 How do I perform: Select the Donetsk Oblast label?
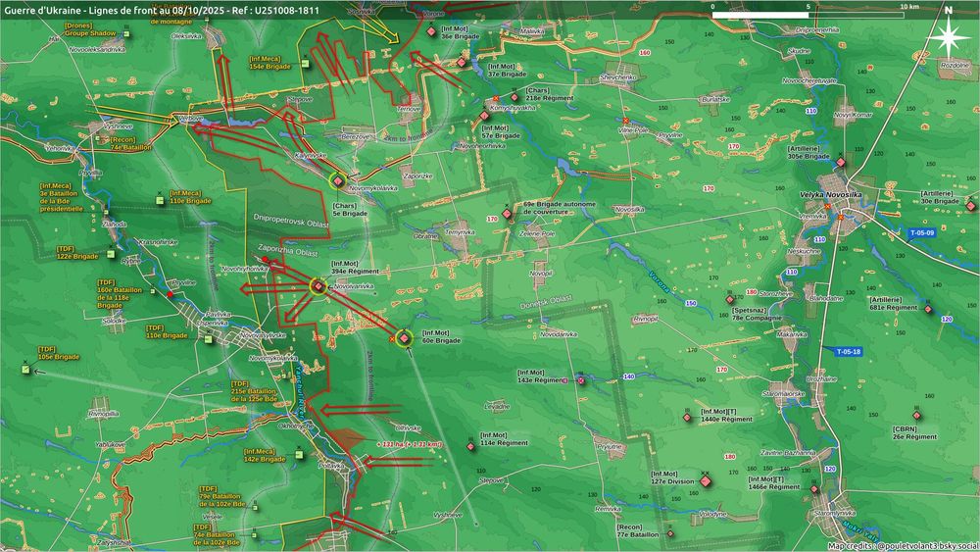click(x=546, y=303)
